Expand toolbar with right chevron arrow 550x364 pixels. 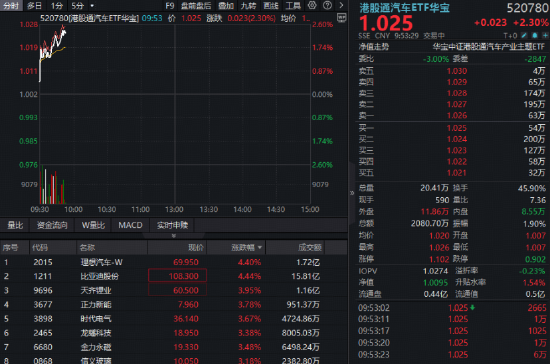click(x=341, y=5)
